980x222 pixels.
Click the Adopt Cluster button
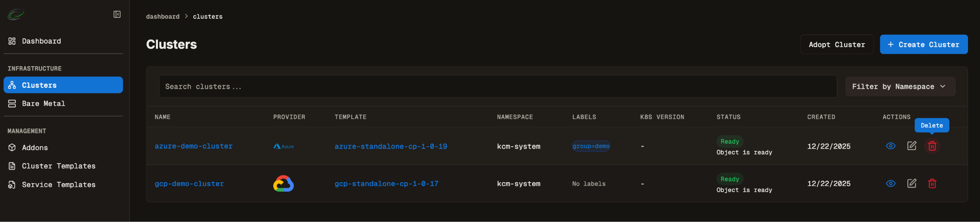click(836, 45)
